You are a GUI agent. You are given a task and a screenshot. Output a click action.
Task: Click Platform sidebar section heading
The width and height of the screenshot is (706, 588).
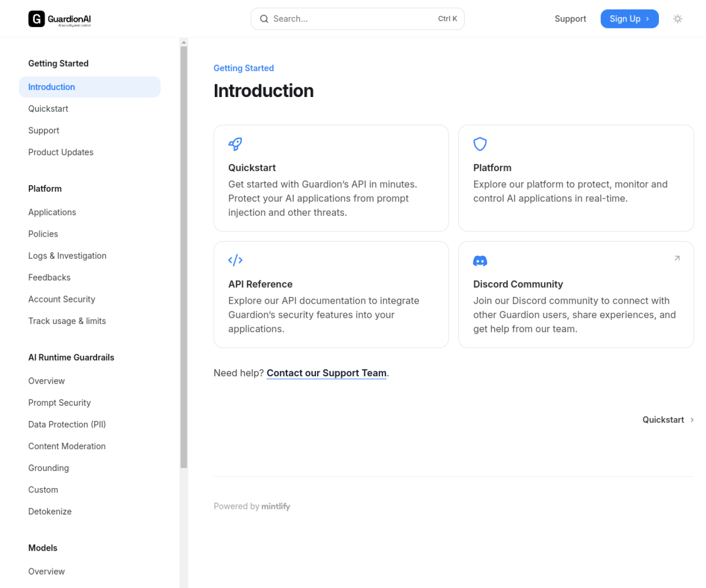[45, 189]
